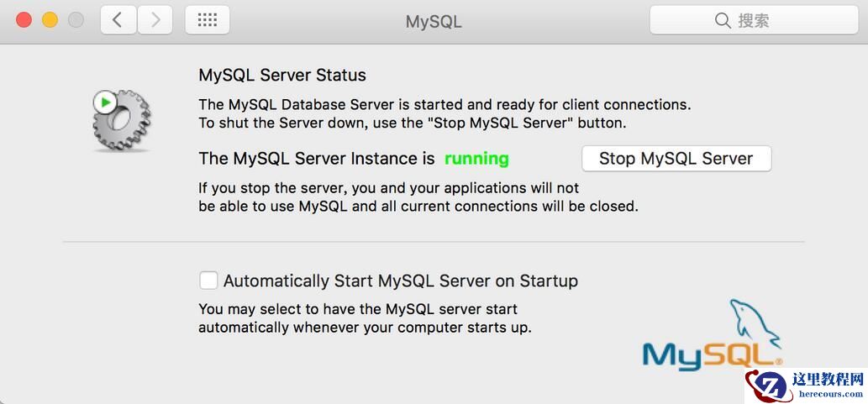Click the gray zoom window button
Image resolution: width=868 pixels, height=404 pixels.
pyautogui.click(x=76, y=20)
